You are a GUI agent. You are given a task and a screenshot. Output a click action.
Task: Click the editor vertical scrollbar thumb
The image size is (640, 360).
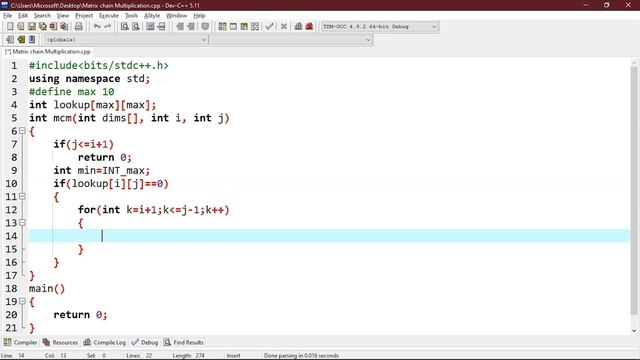(x=634, y=190)
